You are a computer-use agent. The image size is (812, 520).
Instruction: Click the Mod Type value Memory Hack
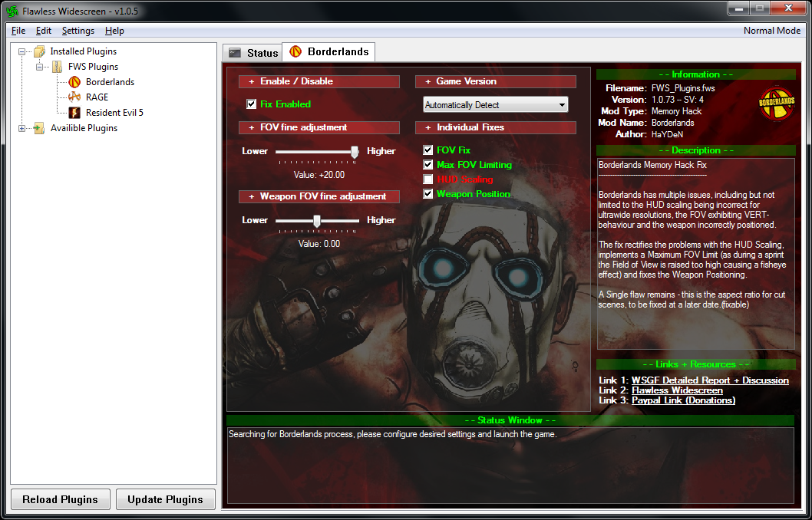[x=676, y=111]
